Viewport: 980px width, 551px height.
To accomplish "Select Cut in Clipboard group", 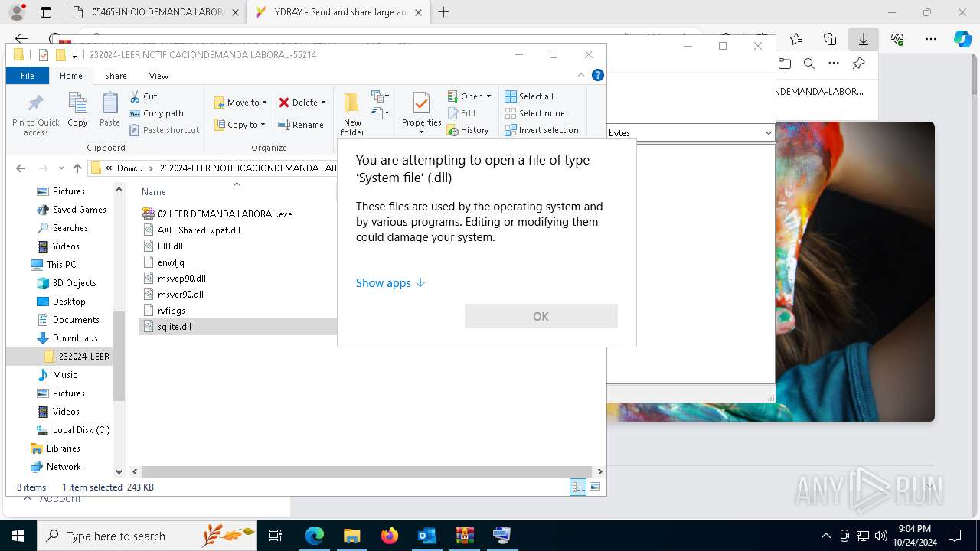I will pyautogui.click(x=143, y=96).
